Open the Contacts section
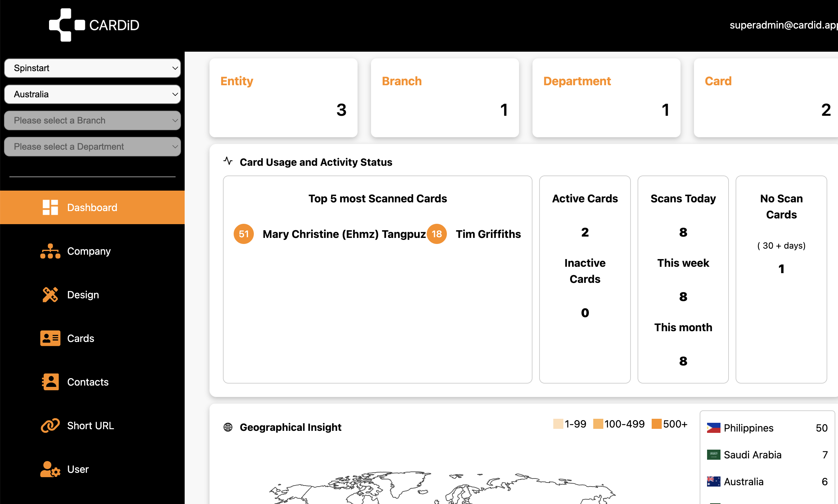The image size is (838, 504). (88, 382)
